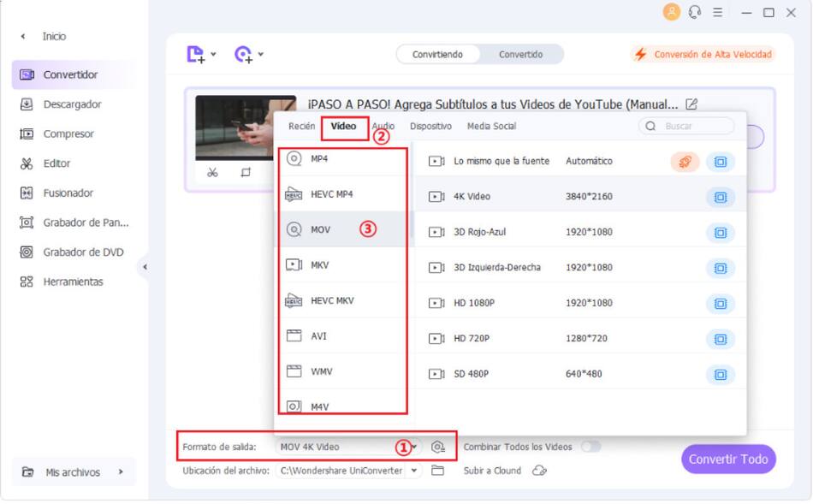Select the HD 720P preset

[580, 339]
